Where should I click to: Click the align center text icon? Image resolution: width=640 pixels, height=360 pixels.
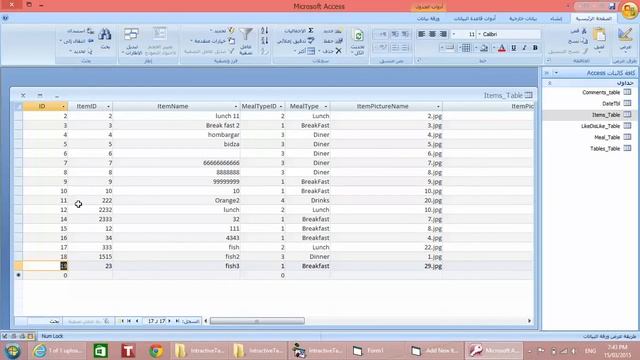[433, 34]
